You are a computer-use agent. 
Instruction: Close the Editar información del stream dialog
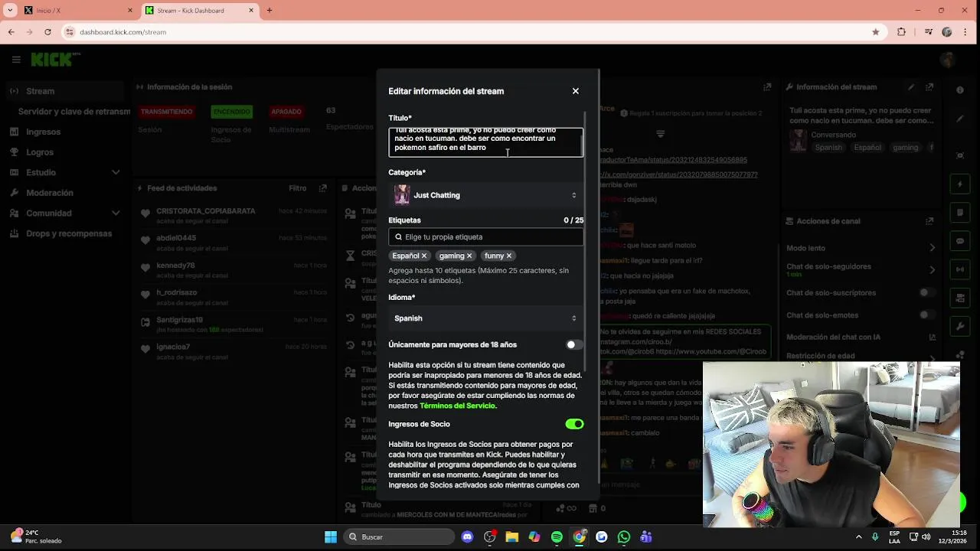[576, 91]
